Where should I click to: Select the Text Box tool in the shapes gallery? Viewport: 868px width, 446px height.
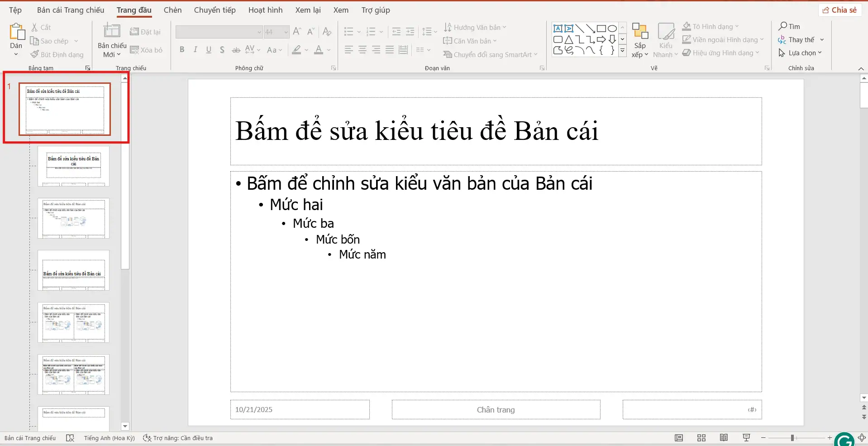point(557,28)
